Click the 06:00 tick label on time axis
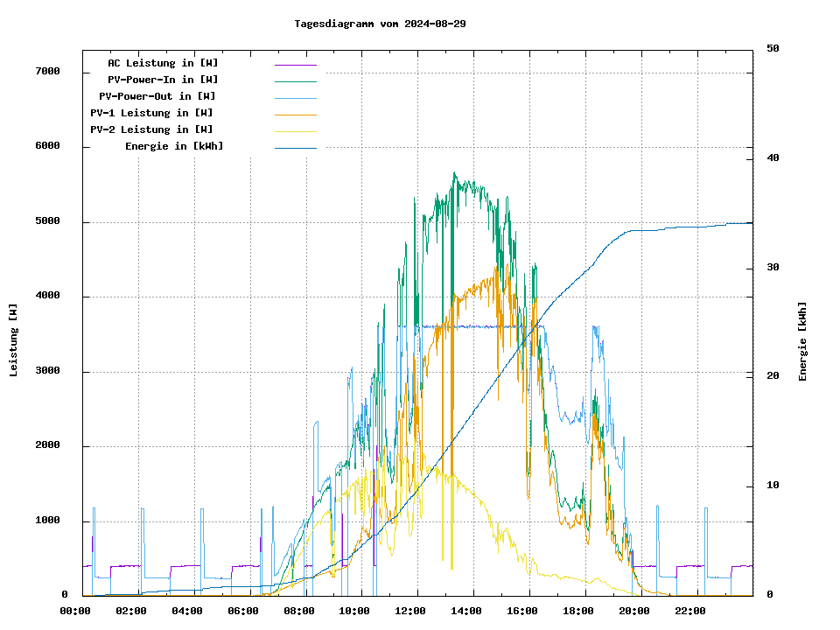The width and height of the screenshot is (840, 630). (x=242, y=611)
